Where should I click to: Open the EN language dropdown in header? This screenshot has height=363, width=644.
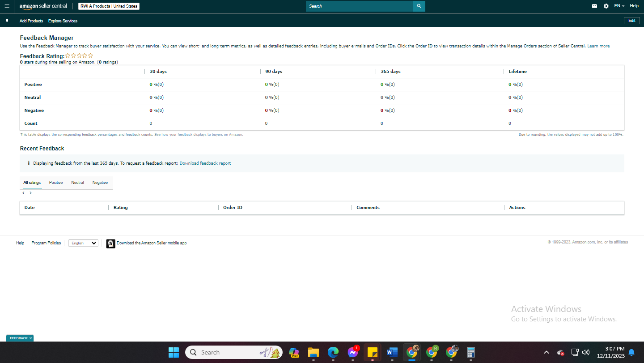[619, 6]
